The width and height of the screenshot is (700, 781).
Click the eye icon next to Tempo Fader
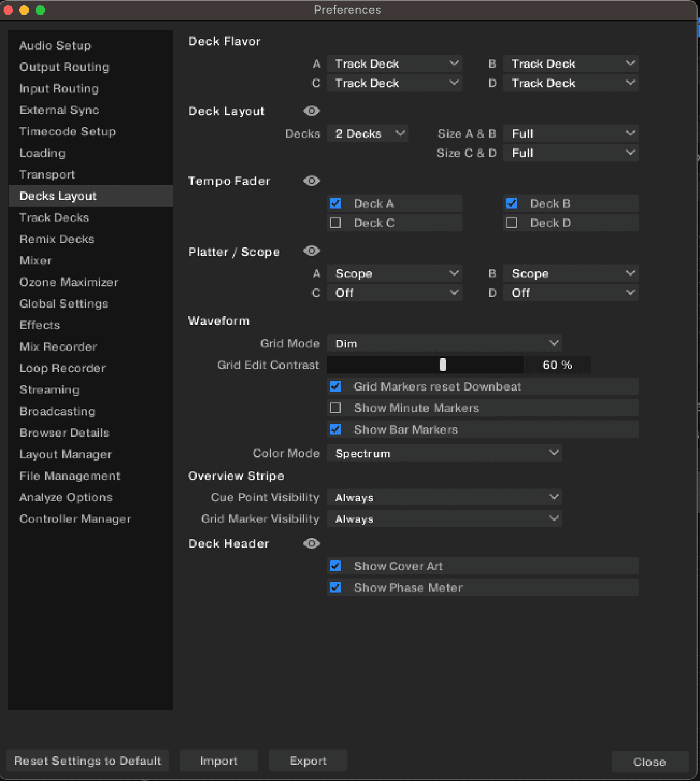click(311, 181)
